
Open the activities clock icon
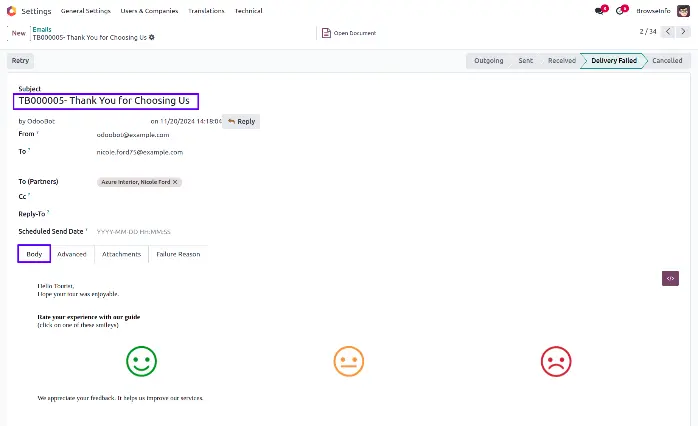click(621, 10)
